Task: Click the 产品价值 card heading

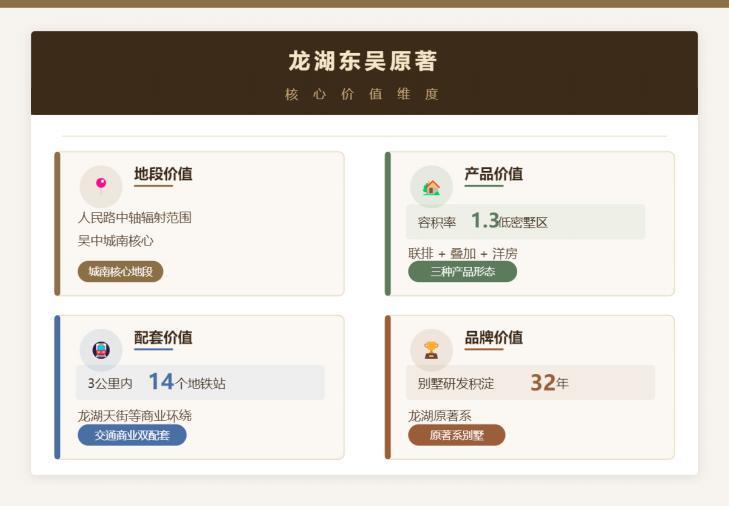Action: 494,174
